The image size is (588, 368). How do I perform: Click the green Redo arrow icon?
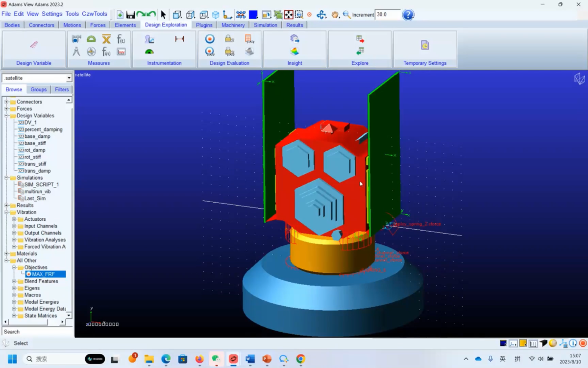[x=141, y=15]
